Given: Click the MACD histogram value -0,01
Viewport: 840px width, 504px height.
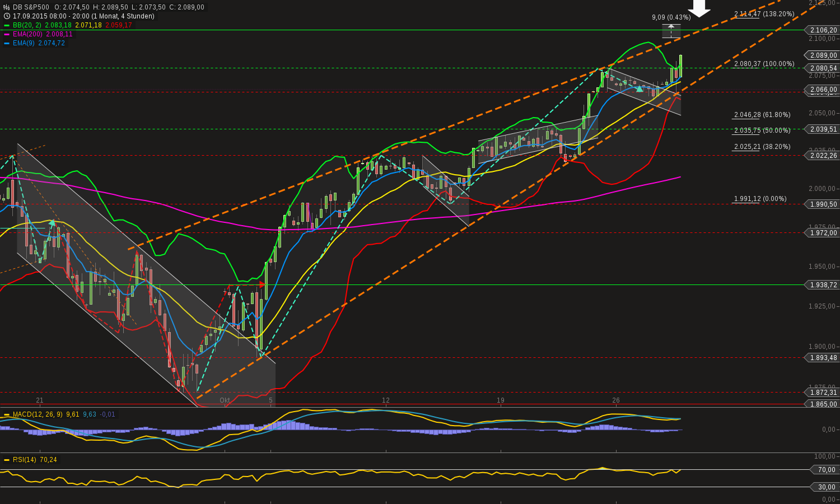Looking at the screenshot, I should [107, 414].
